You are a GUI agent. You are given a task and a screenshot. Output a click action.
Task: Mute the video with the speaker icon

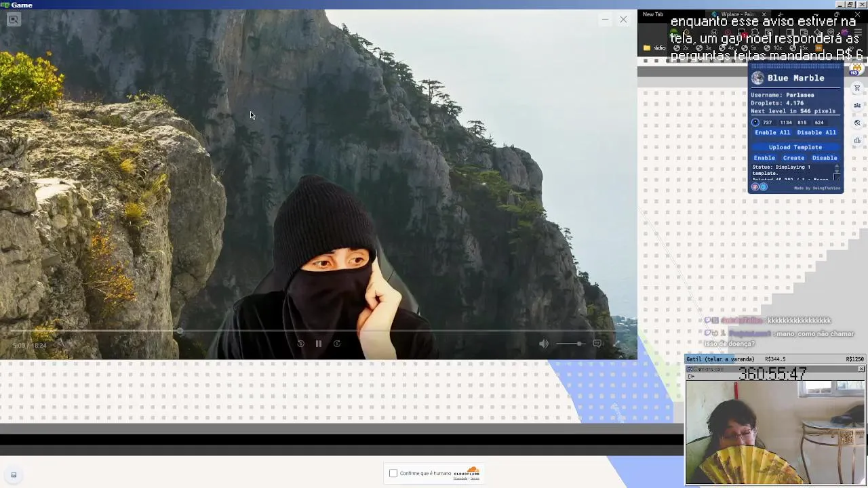tap(544, 344)
